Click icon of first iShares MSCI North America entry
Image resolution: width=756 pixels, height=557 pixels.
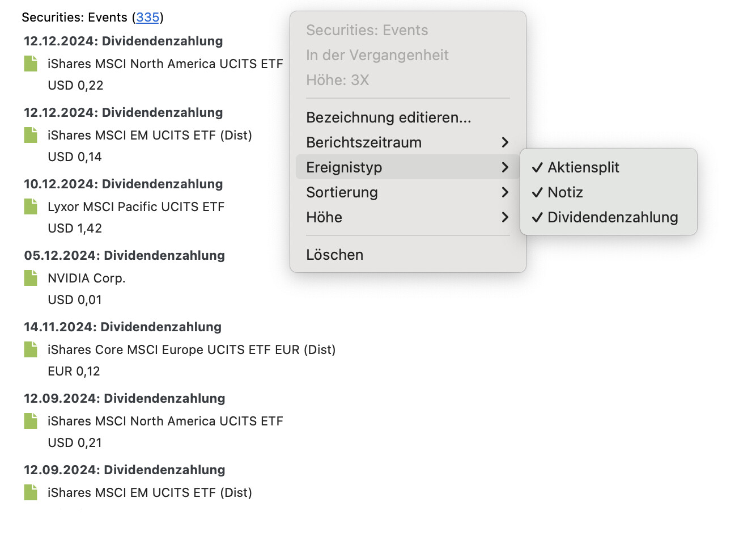click(31, 64)
